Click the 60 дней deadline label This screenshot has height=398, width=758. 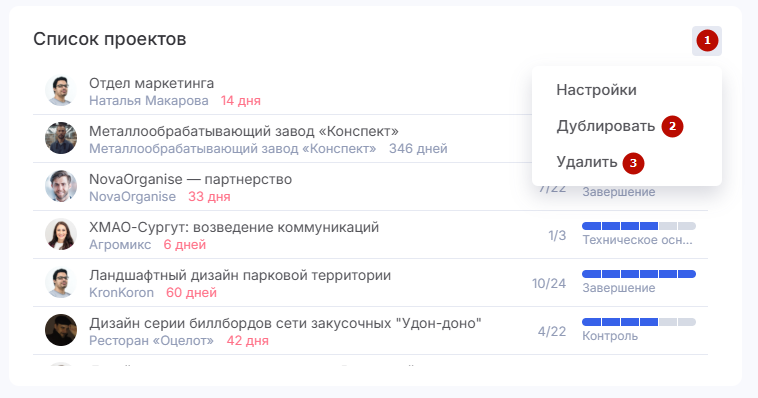[191, 293]
